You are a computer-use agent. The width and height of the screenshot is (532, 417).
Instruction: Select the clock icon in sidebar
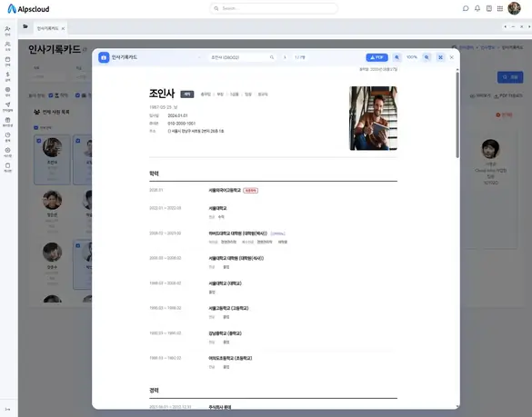[x=7, y=136]
